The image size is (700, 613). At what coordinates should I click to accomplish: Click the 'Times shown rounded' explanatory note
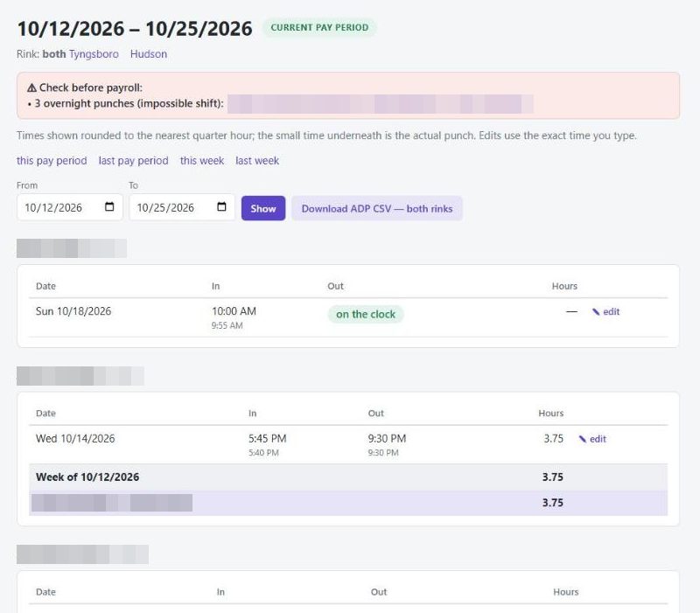tap(326, 136)
